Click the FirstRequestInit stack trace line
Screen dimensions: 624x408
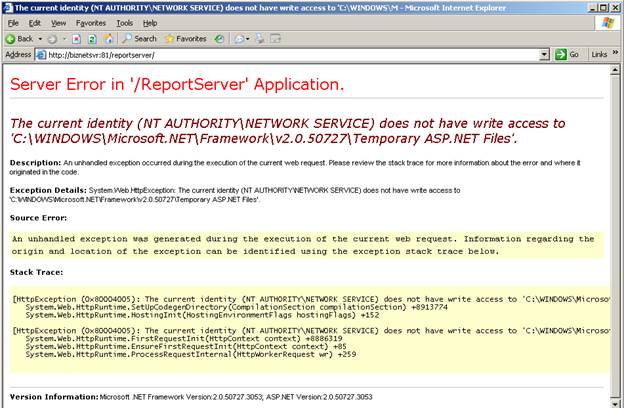click(184, 339)
